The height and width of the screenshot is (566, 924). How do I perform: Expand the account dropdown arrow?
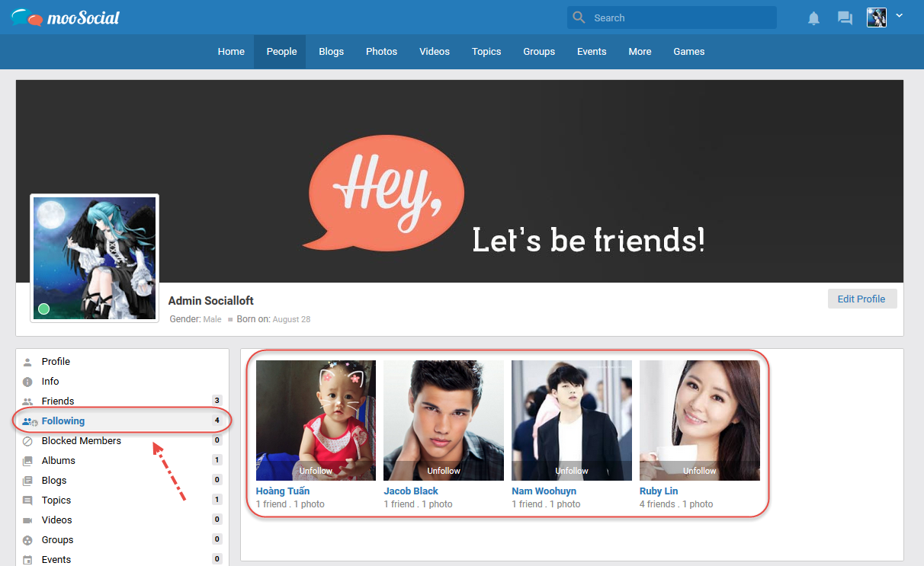point(899,16)
